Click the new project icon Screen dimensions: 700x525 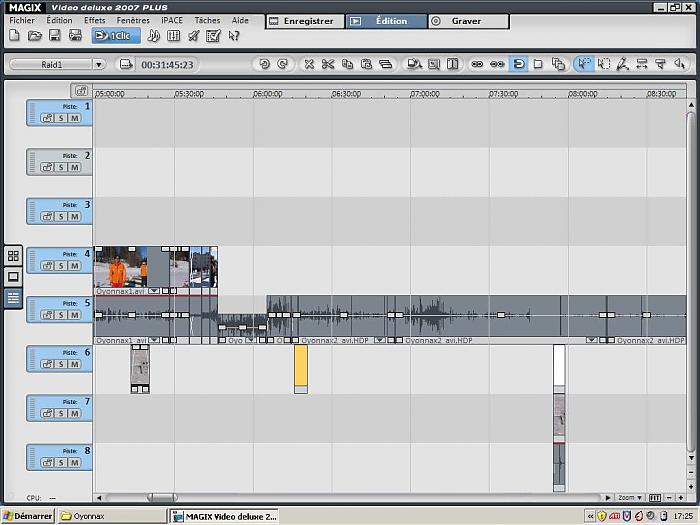tap(14, 36)
